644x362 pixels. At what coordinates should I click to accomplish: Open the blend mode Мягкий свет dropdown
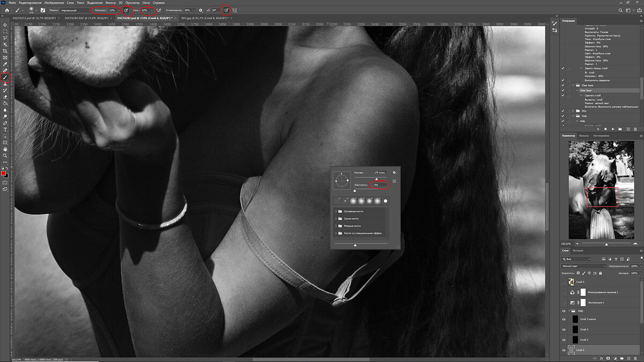click(583, 266)
